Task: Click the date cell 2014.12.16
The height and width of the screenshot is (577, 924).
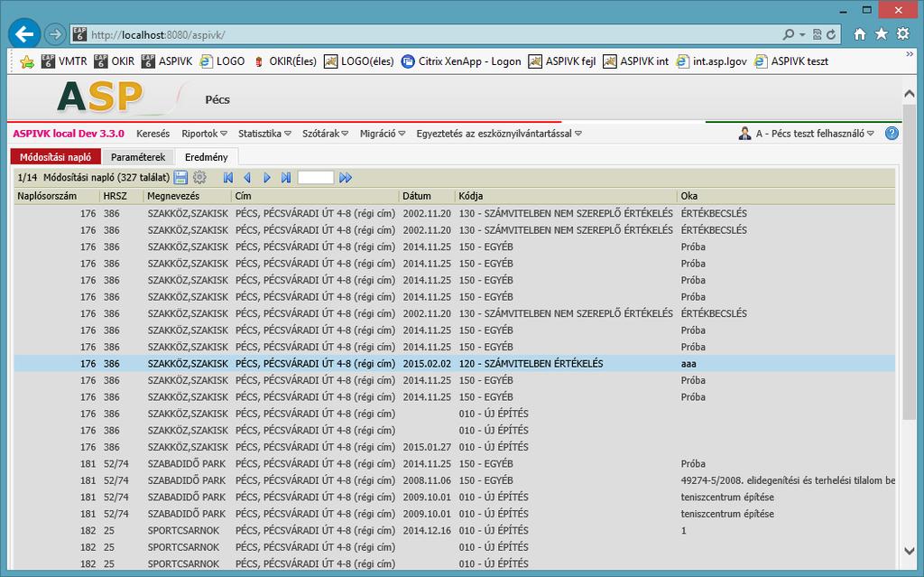Action: (x=427, y=530)
